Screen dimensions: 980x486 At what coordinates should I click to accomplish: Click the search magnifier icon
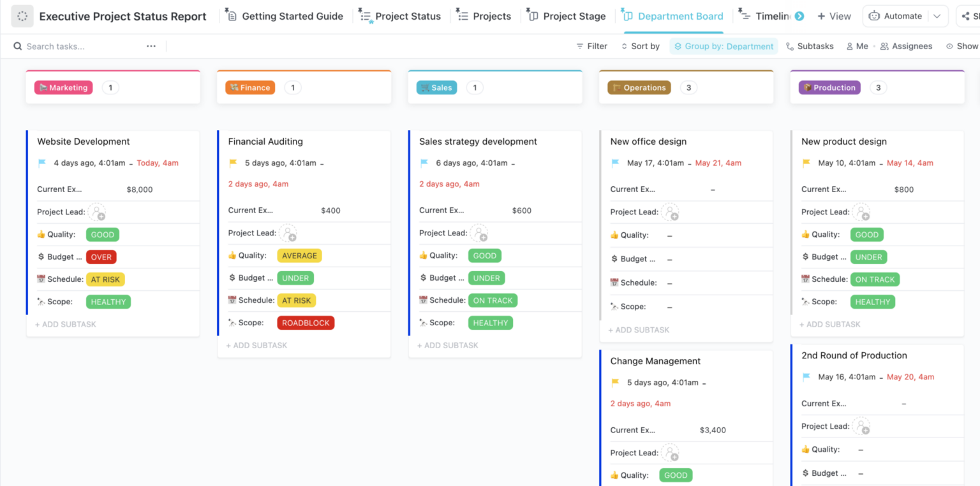[x=17, y=46]
